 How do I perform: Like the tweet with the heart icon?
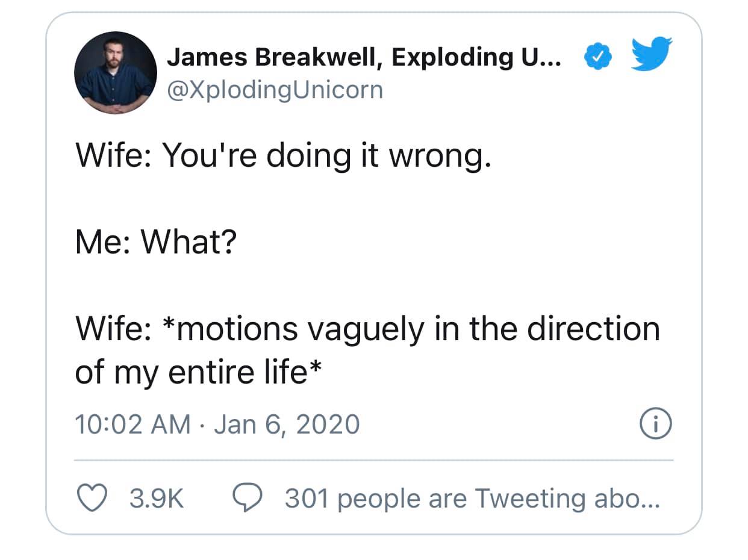point(92,498)
